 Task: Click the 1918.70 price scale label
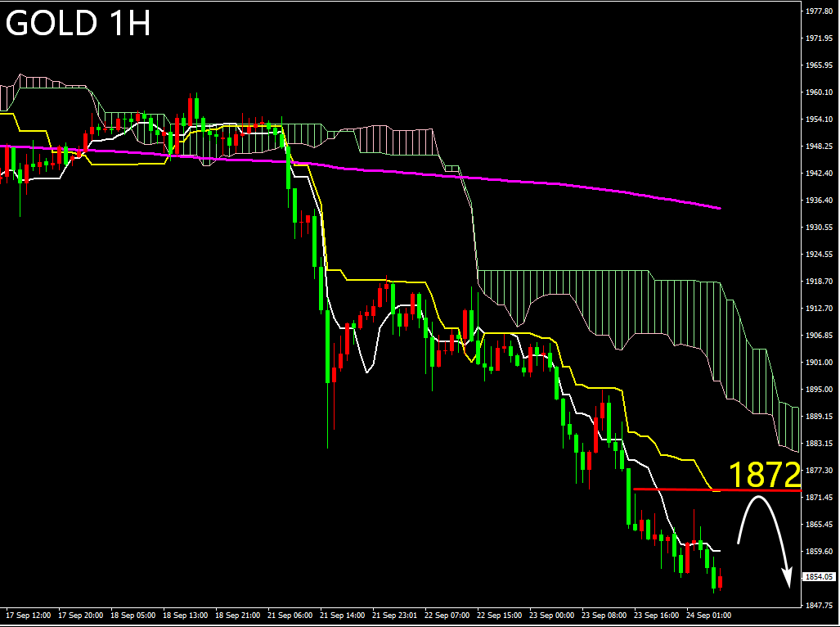(x=819, y=281)
